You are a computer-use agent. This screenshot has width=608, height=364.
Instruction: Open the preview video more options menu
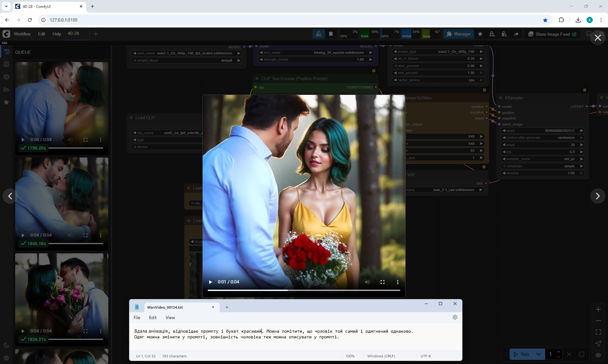pos(398,282)
